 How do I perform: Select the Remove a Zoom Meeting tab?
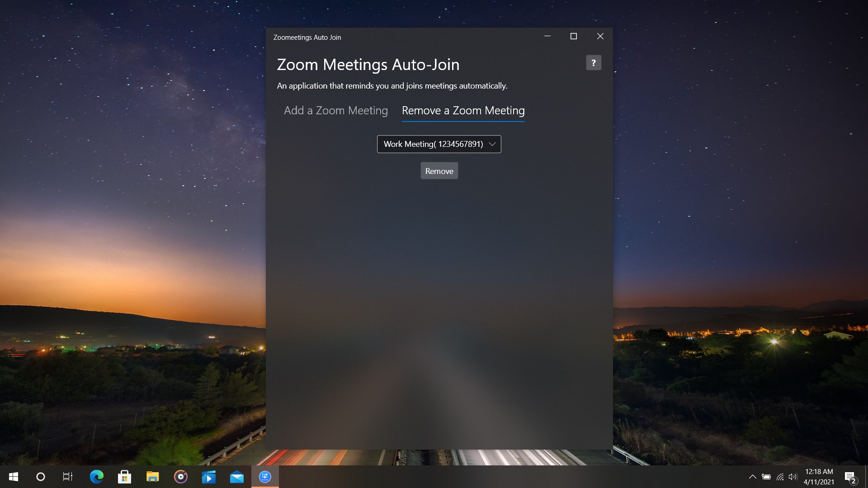coord(463,111)
